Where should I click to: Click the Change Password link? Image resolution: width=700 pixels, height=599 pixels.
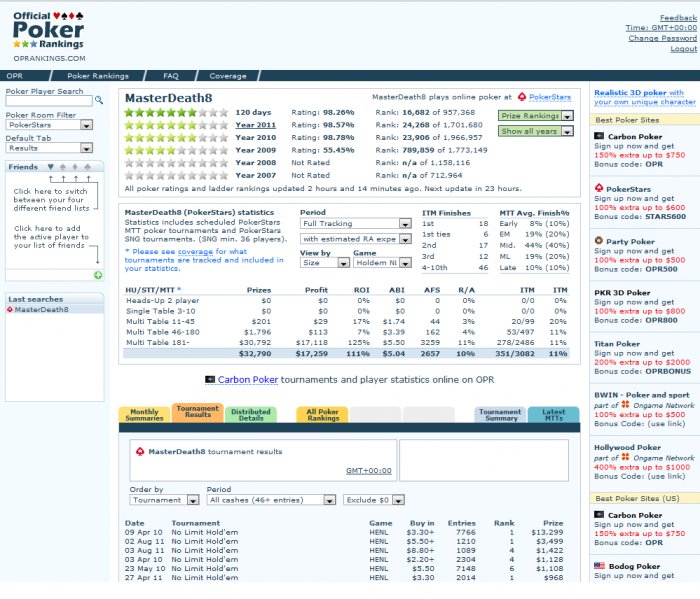[x=662, y=38]
